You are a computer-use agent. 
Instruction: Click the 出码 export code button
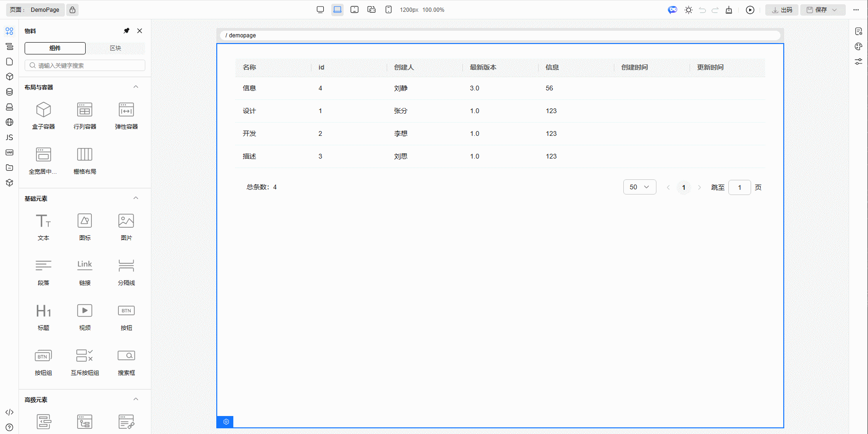[x=782, y=10]
